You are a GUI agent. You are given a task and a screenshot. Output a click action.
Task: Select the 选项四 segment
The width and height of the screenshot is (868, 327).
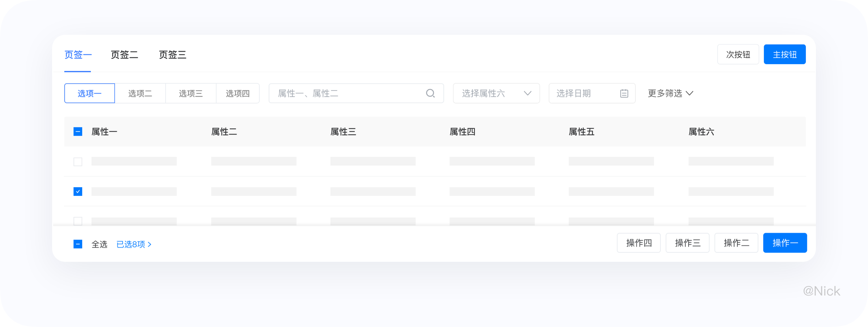click(x=238, y=93)
